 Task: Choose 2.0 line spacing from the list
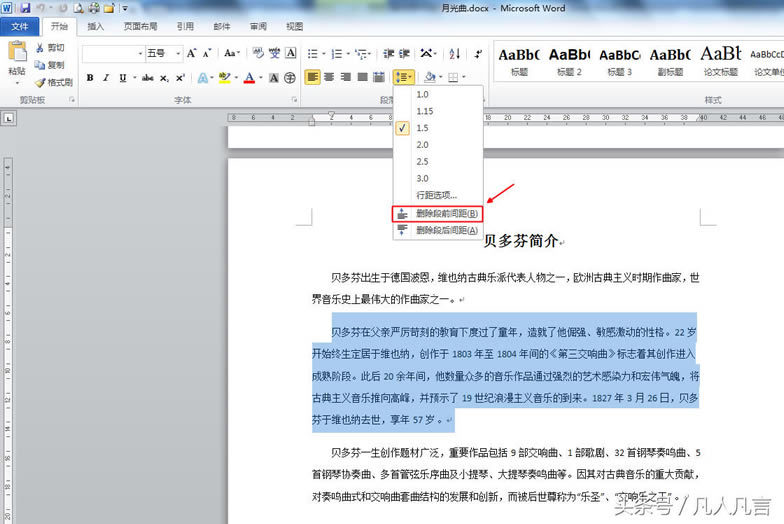tap(423, 145)
